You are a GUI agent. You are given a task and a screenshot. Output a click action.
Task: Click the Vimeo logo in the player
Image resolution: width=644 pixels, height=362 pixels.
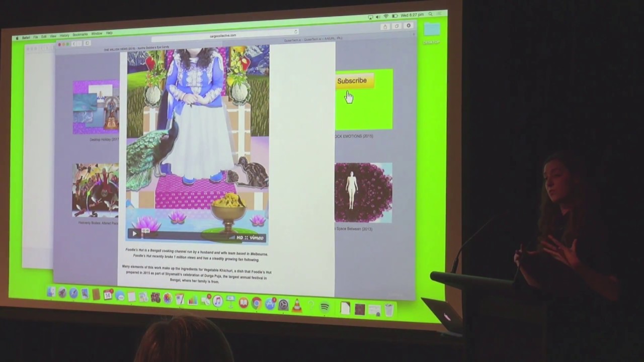point(256,238)
